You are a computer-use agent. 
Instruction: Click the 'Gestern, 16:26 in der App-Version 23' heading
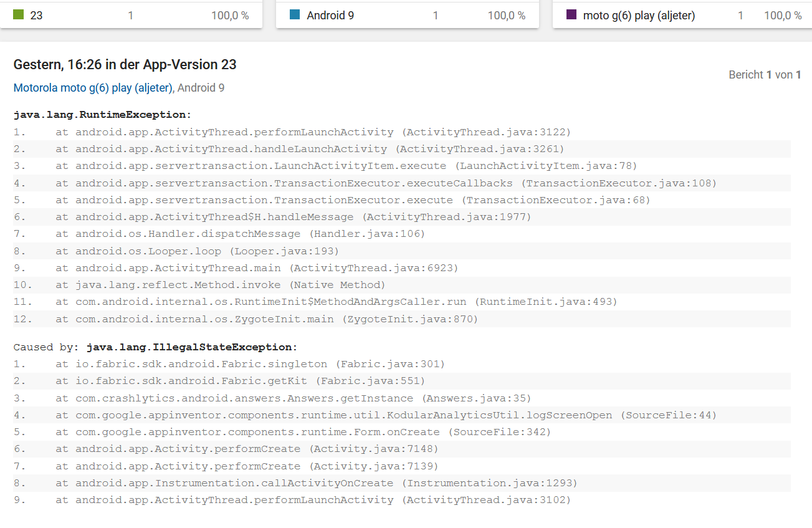click(x=125, y=64)
